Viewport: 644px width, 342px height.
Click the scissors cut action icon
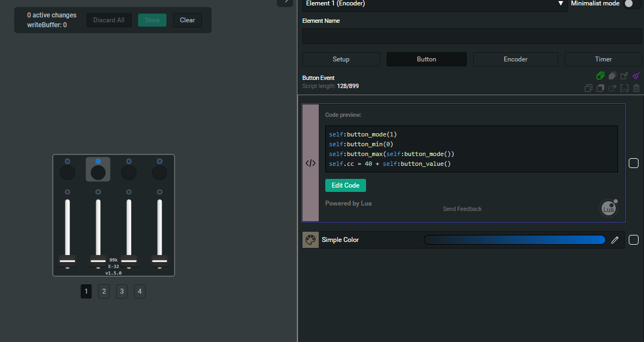tap(612, 88)
